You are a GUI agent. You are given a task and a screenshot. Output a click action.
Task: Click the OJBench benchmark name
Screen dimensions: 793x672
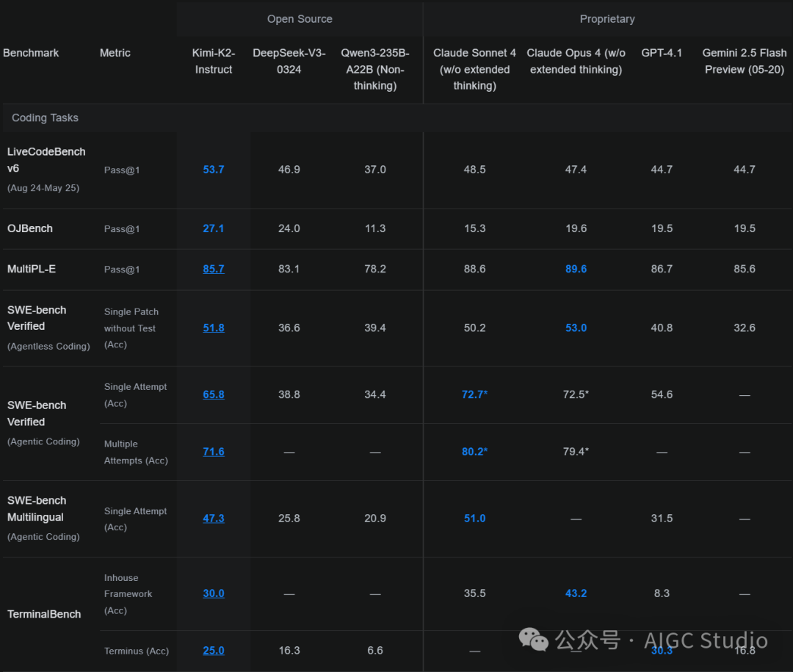(30, 228)
